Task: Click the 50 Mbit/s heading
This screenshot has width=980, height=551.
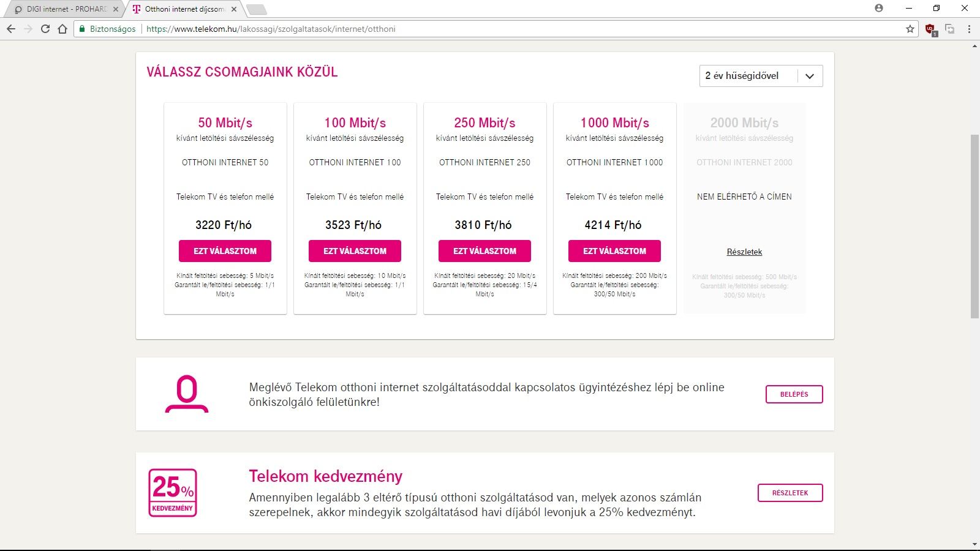Action: pos(225,122)
